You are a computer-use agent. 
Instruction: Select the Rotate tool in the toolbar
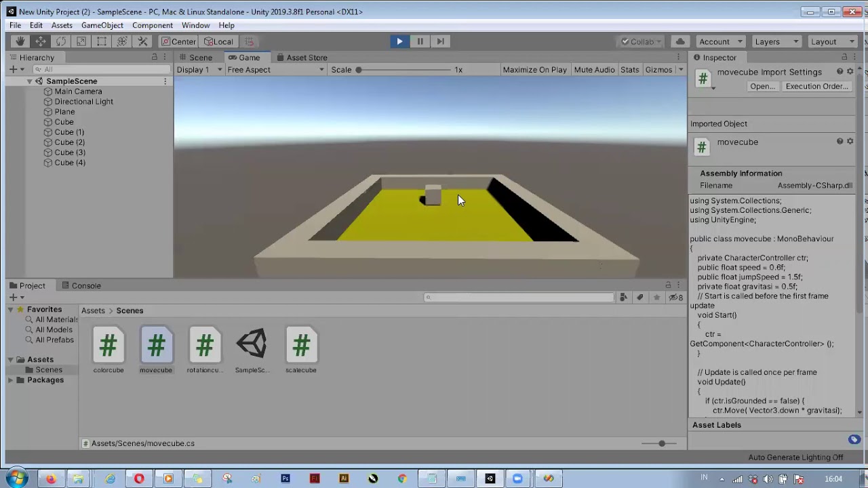tap(61, 41)
